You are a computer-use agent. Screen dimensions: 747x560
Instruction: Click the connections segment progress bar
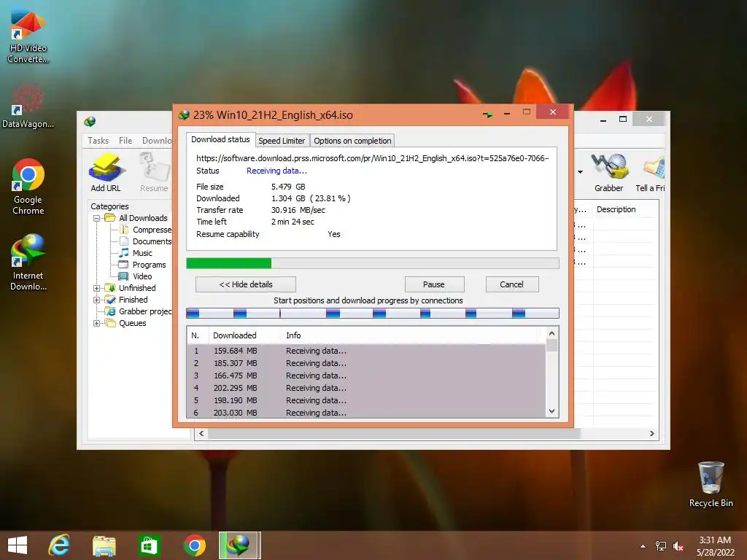click(x=373, y=314)
